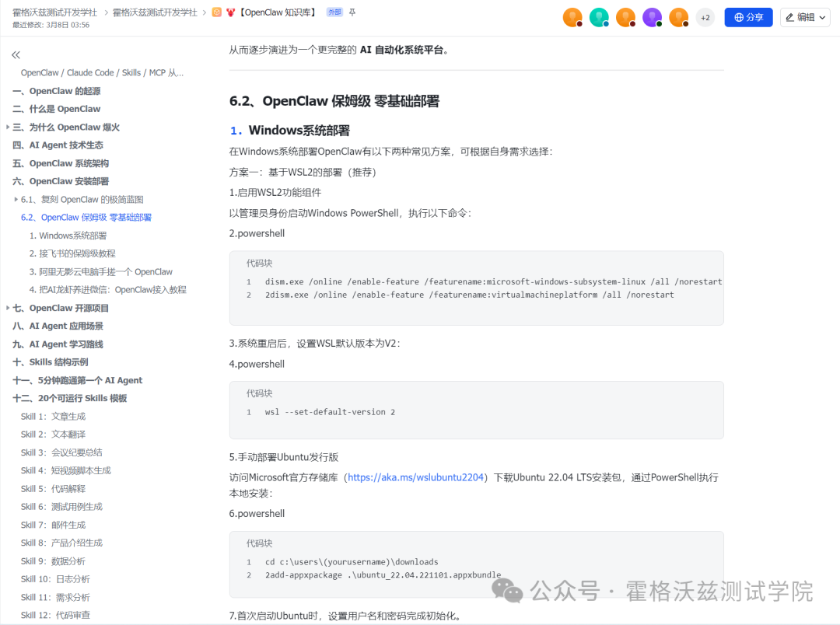This screenshot has width=840, height=625.
Task: Click the orange document icon in breadcrumb
Action: click(216, 12)
